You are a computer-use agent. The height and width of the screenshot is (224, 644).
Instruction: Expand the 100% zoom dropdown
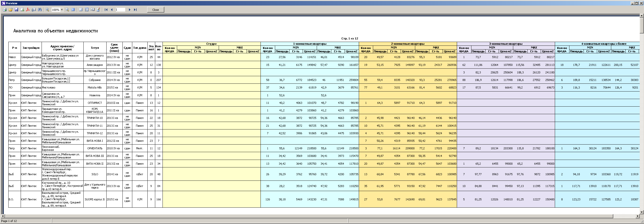(x=62, y=10)
